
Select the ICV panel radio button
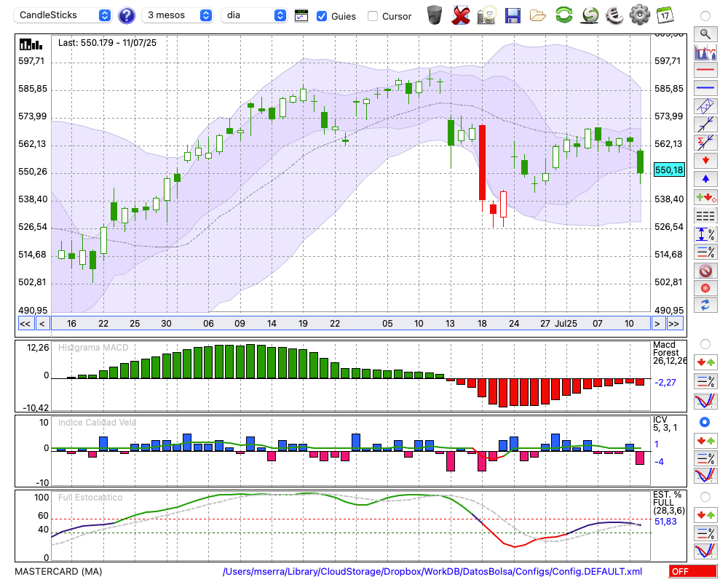click(705, 422)
